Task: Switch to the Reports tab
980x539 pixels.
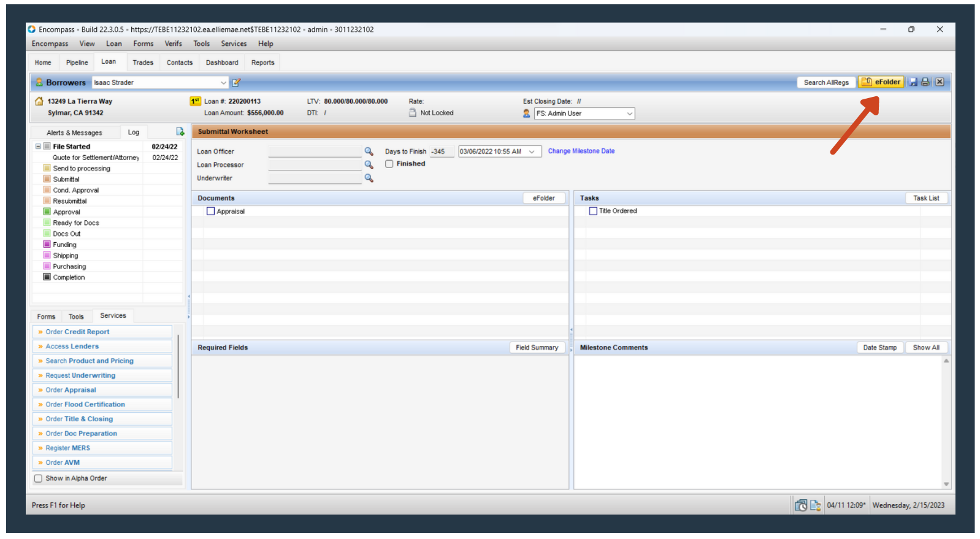Action: click(262, 63)
